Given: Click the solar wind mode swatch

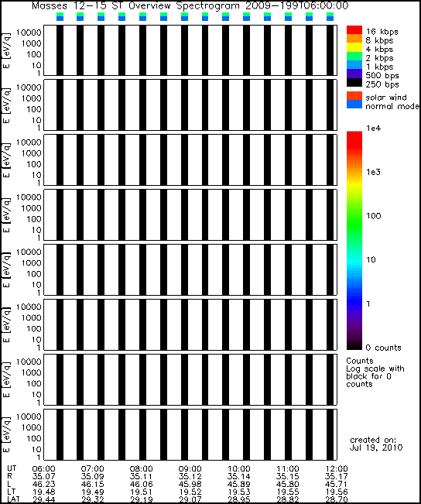Looking at the screenshot, I should 354,96.
